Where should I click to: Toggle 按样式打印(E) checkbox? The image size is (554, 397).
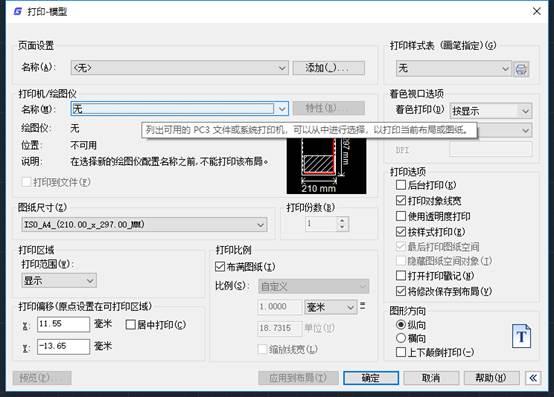tap(401, 232)
